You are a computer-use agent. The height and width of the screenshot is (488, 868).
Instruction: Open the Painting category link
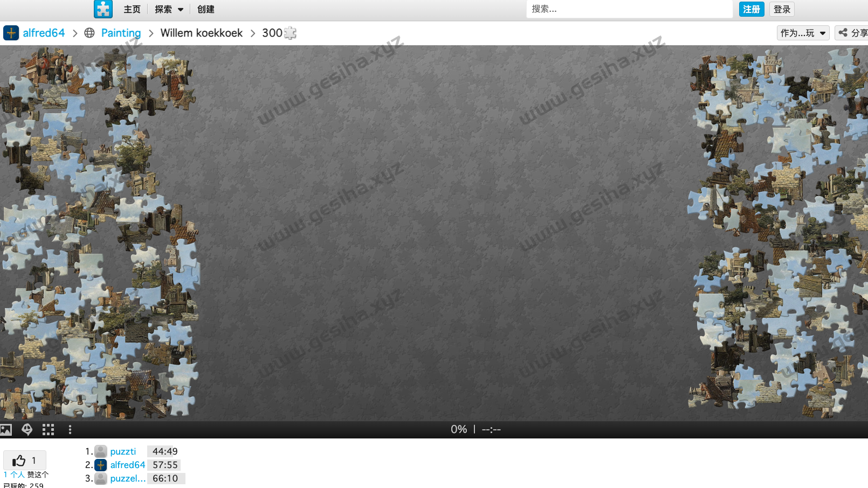click(121, 33)
